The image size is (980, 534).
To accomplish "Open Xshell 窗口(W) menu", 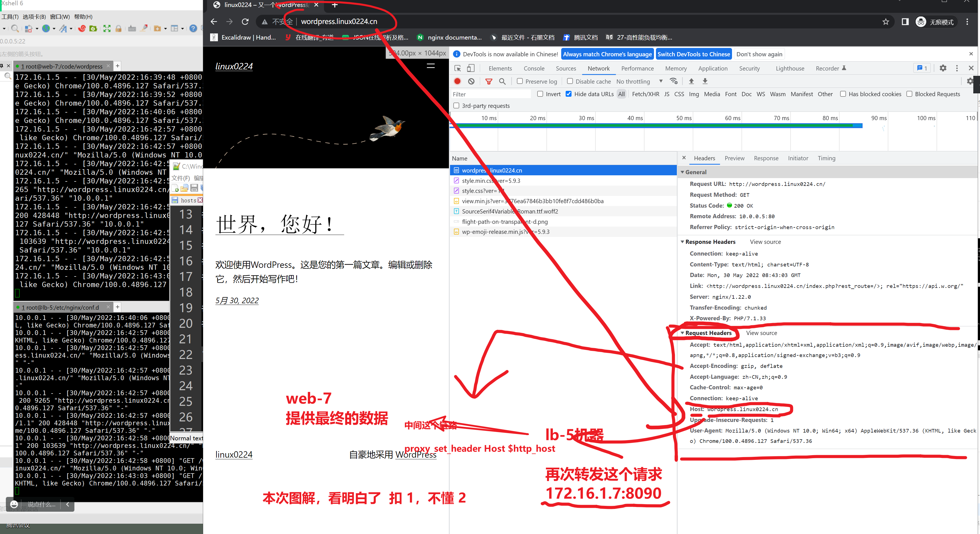I will pyautogui.click(x=60, y=17).
